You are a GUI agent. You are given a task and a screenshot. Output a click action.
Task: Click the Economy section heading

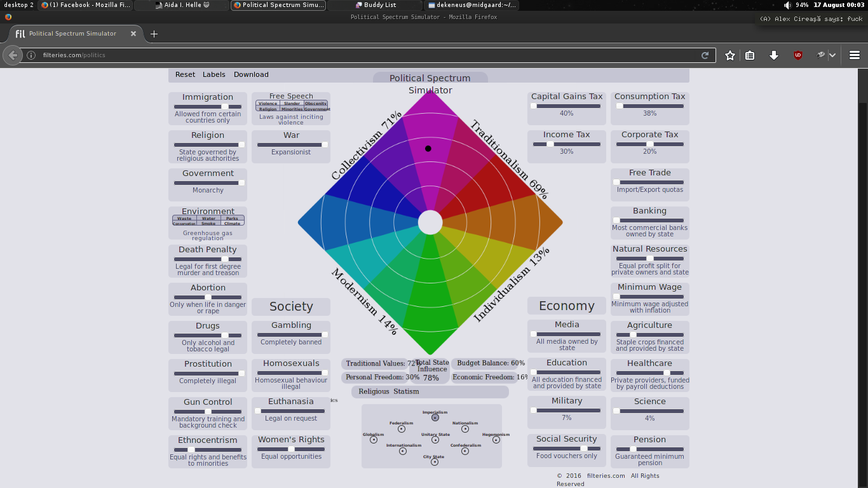click(567, 306)
